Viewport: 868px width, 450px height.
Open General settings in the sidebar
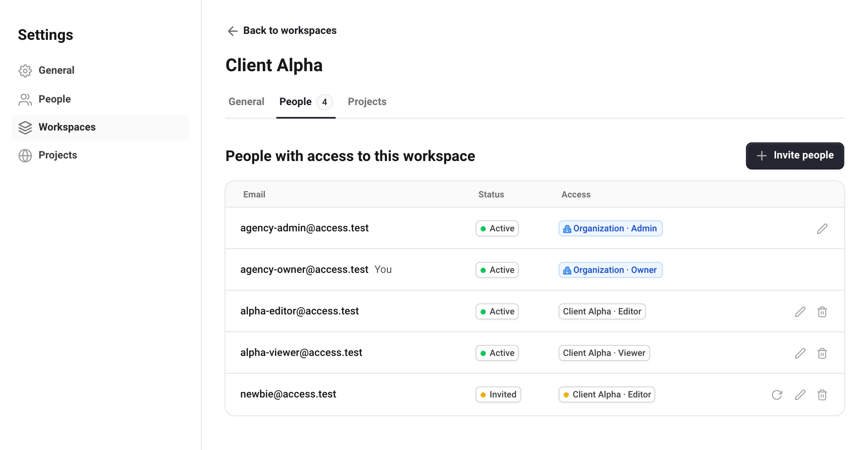pos(100,70)
